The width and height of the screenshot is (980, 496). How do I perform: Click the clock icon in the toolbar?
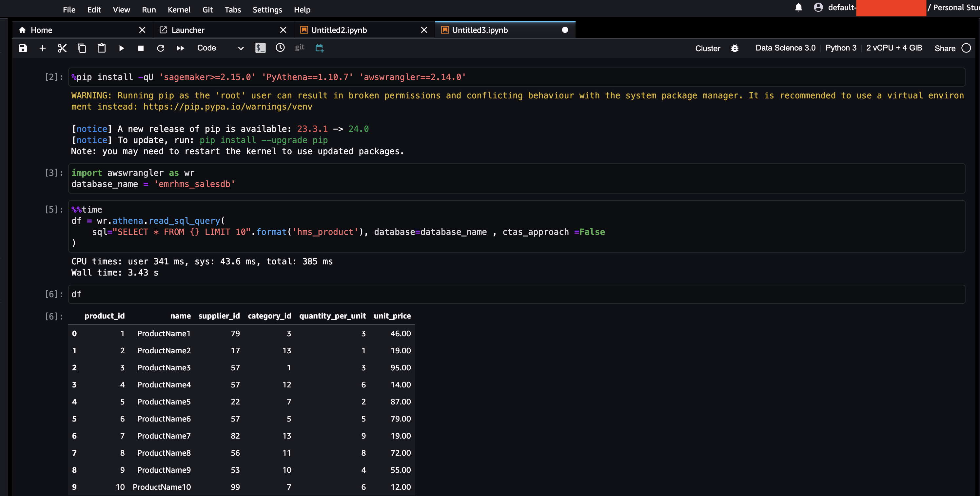(x=280, y=48)
